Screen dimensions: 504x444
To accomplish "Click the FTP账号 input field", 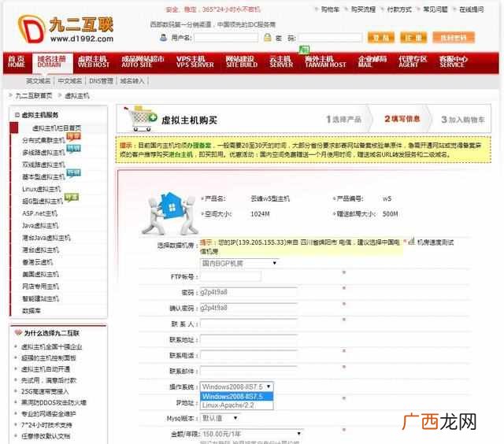I will tap(231, 276).
